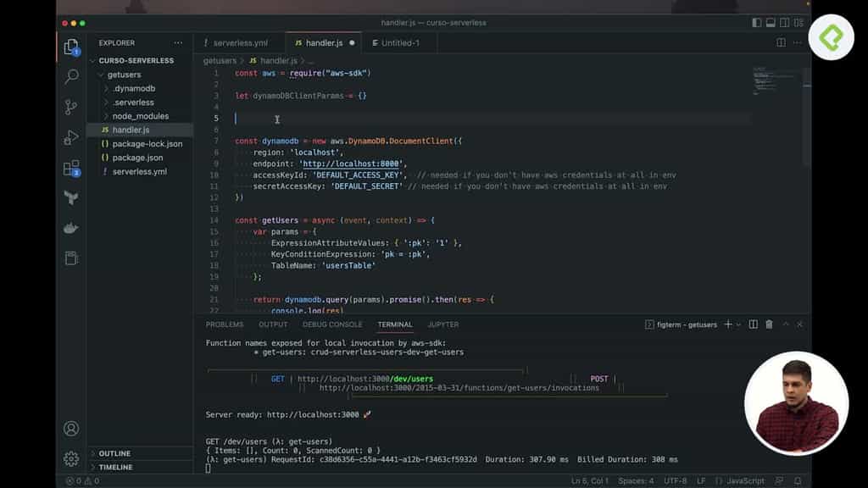This screenshot has width=868, height=488.
Task: Open the Search panel
Action: (x=71, y=76)
